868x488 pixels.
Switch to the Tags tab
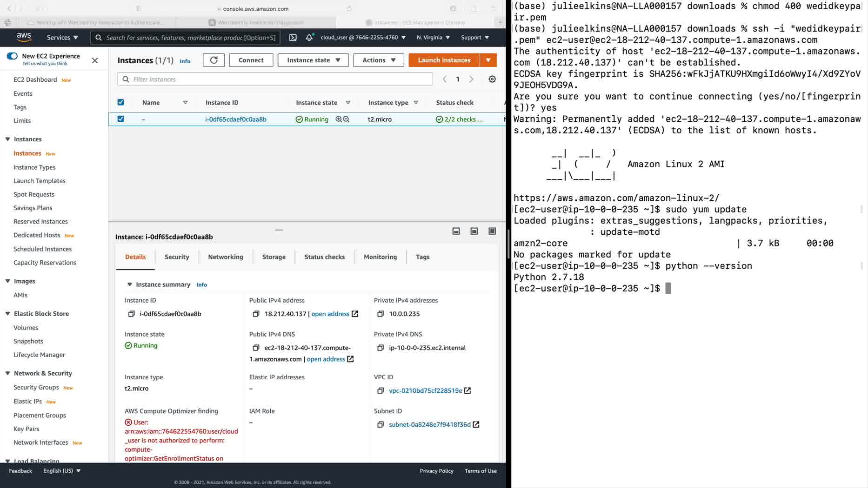423,257
